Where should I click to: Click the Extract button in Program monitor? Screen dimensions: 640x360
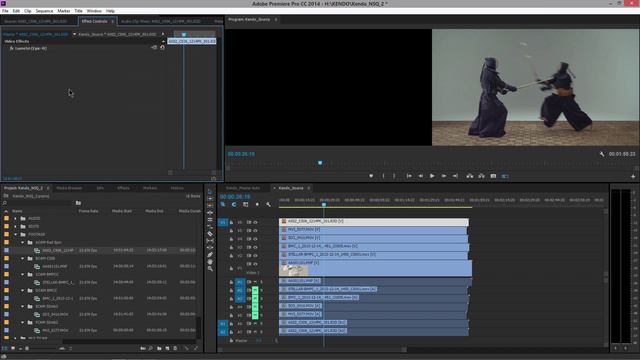pos(482,176)
